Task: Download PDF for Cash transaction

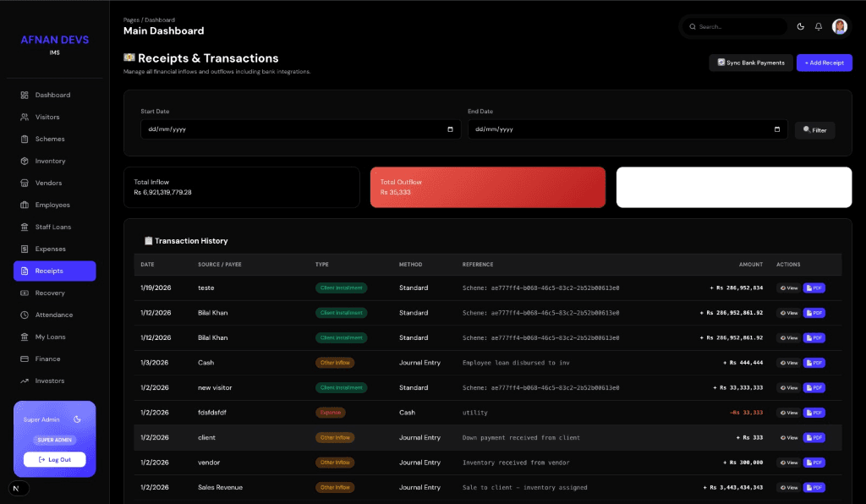Action: point(814,363)
